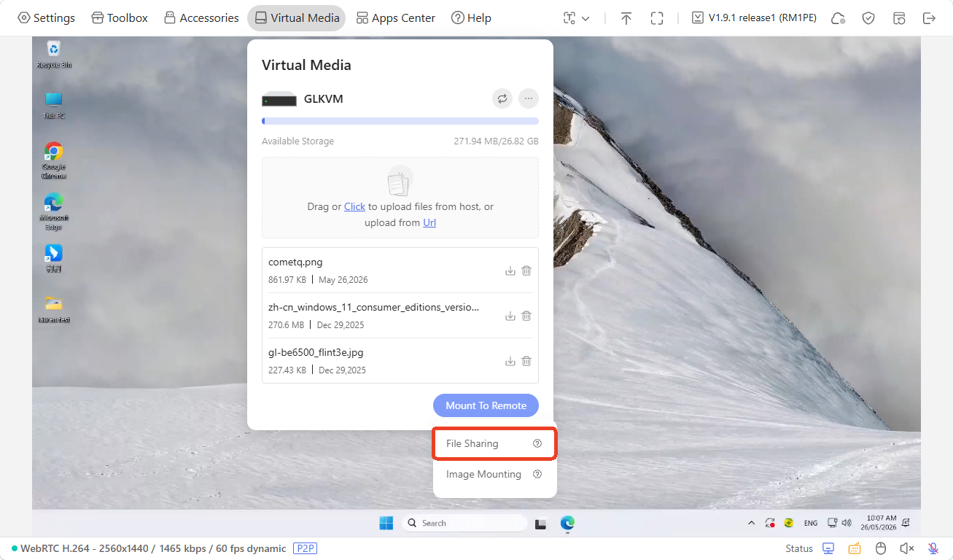Screen dimensions: 953x560
Task: Click the Microsoft Edge desktop shortcut
Action: coord(54,211)
